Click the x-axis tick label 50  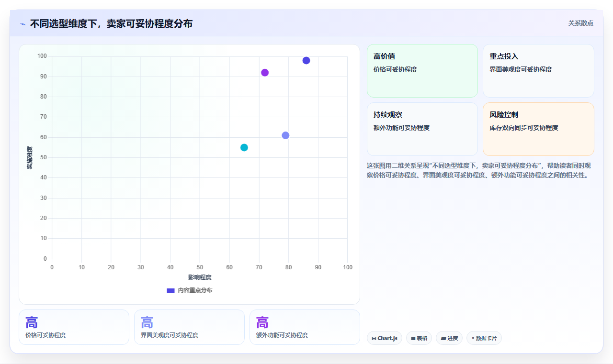[x=200, y=267]
